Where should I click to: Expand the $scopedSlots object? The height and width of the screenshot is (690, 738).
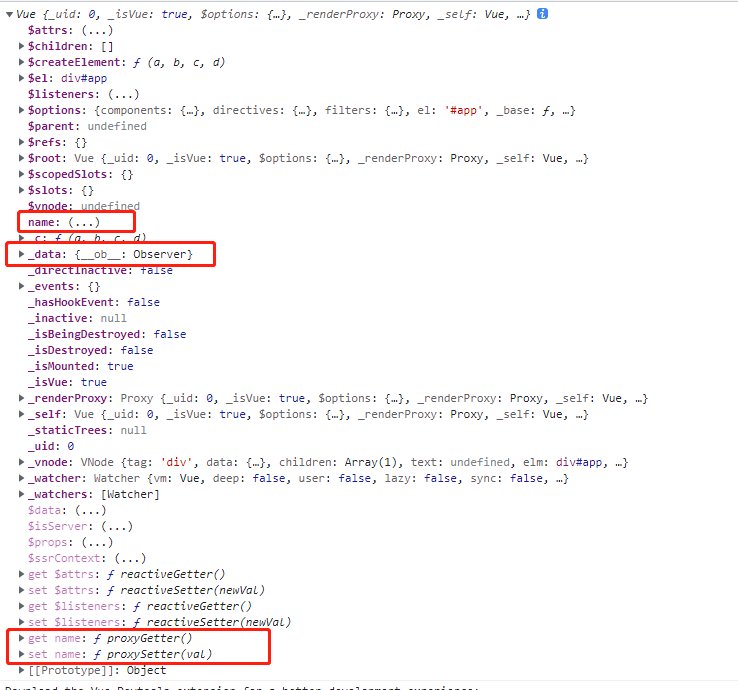(22, 175)
